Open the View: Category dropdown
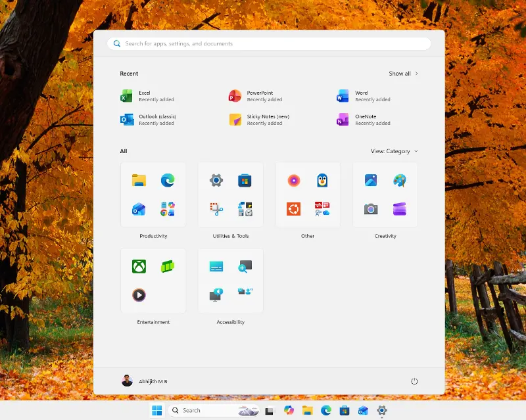 [394, 151]
